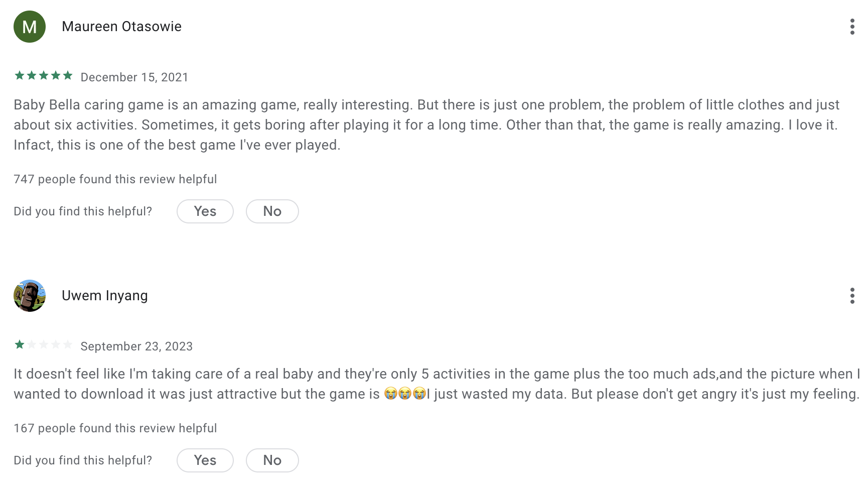Screen dimensions: 868x488
Task: Click the reviewer name Maureen Otasowie
Action: pyautogui.click(x=121, y=27)
